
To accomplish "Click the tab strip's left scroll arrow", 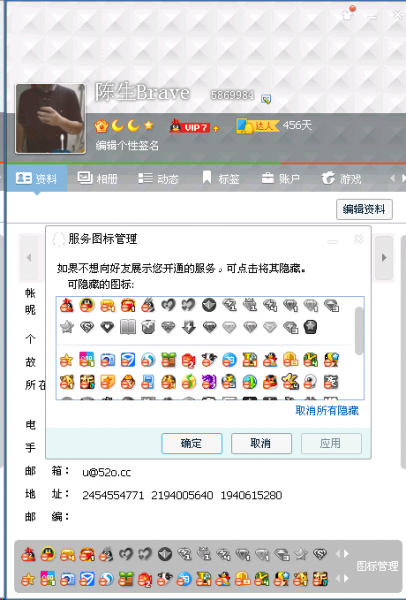I will pos(392,178).
